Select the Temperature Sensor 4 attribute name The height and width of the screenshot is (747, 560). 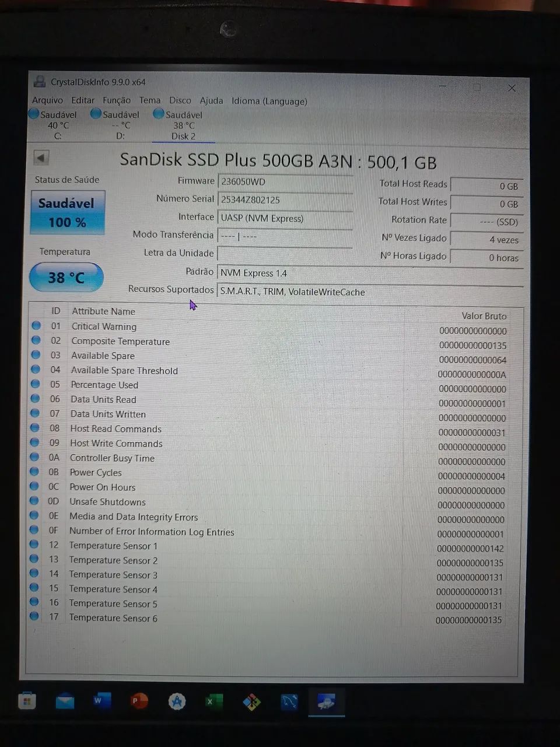point(113,589)
